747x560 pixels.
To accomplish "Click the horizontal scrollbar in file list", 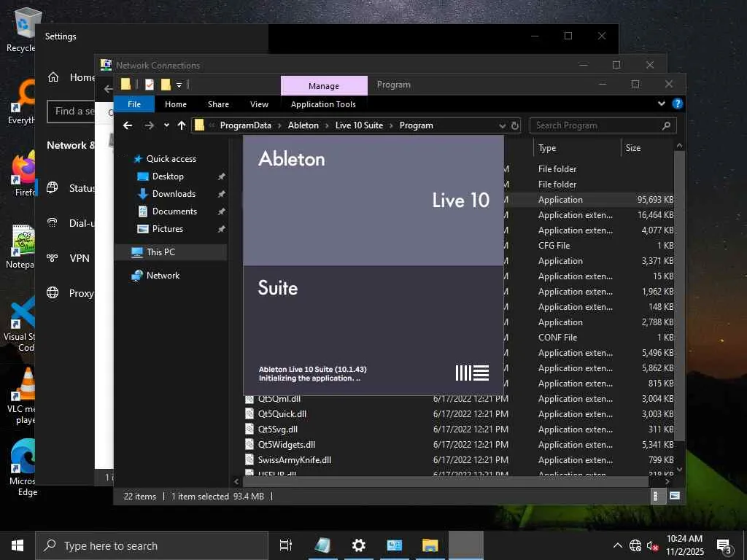I will click(x=446, y=481).
